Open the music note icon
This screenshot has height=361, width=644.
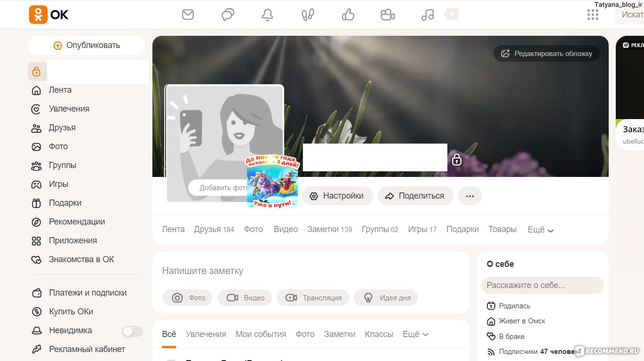point(427,15)
